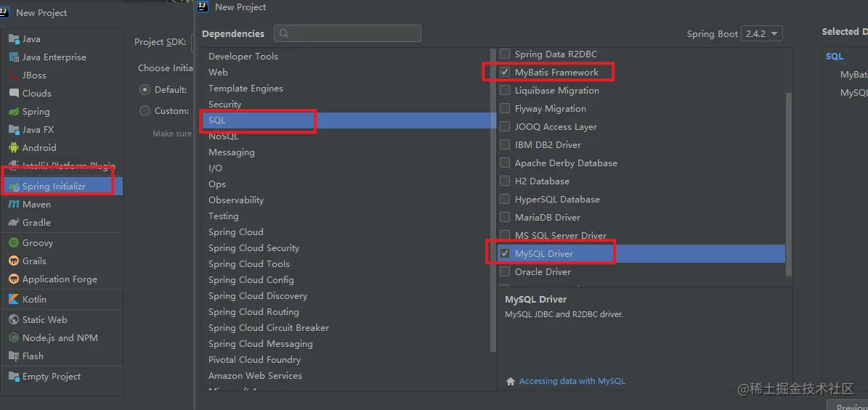Select the Flash folder icon
The width and height of the screenshot is (868, 410).
coord(14,356)
